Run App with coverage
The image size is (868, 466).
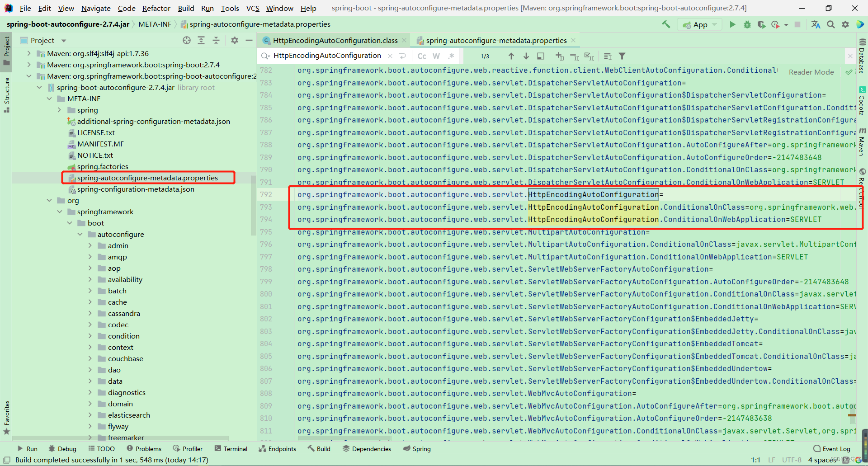pyautogui.click(x=762, y=24)
